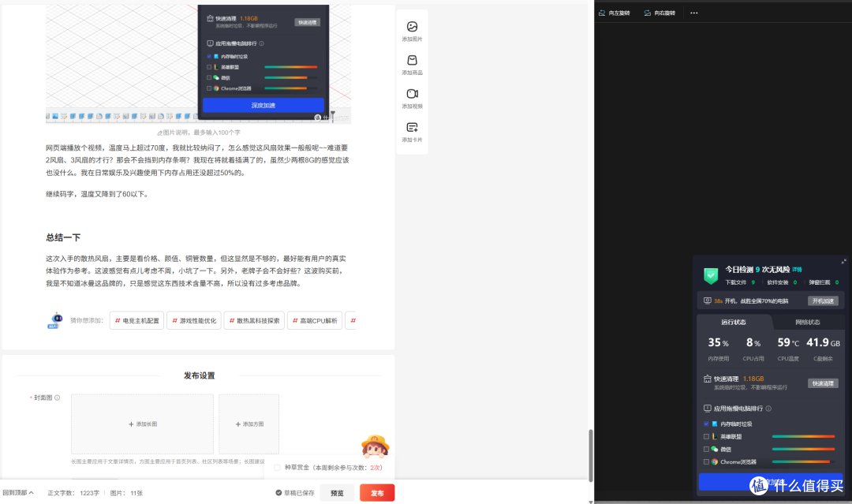Click the green shield icon in security panel

click(711, 276)
